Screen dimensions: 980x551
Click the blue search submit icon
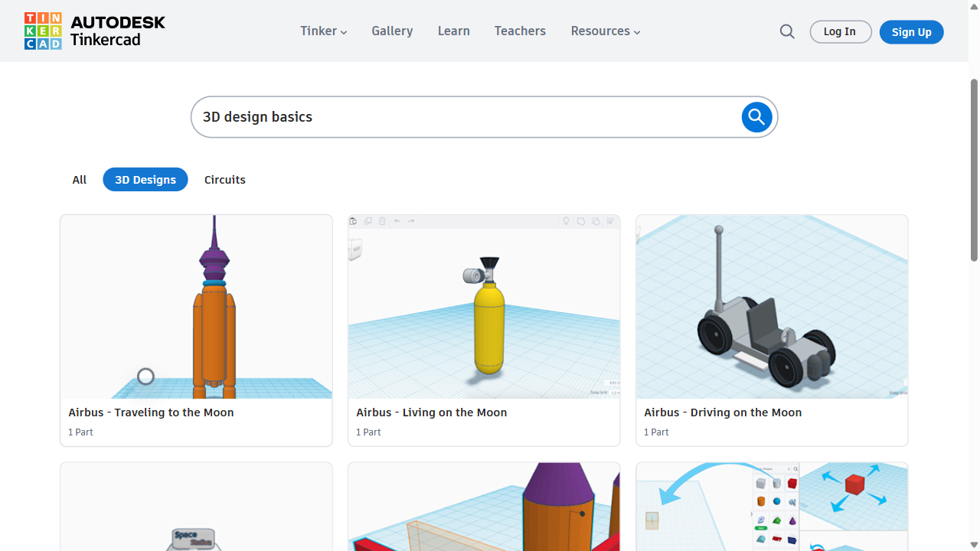point(756,117)
